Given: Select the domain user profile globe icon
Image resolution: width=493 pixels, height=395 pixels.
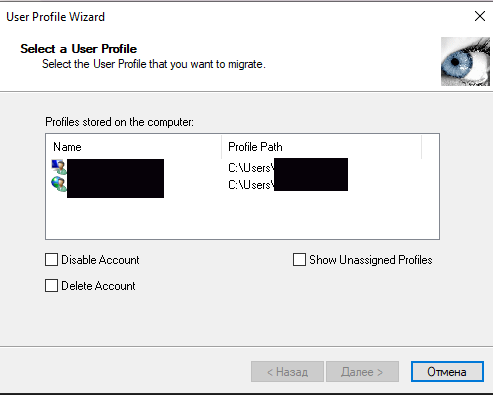Looking at the screenshot, I should coord(59,184).
